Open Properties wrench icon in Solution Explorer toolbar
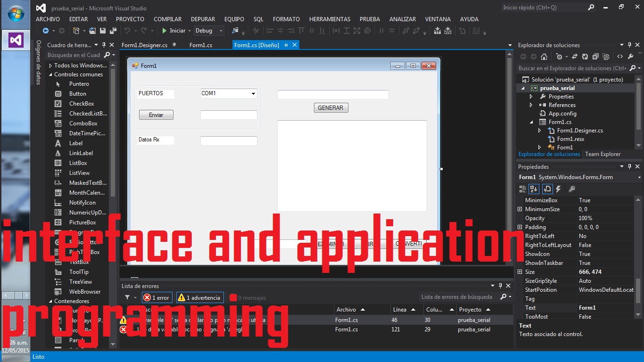Viewport: 644px width, 362px height. (630, 57)
